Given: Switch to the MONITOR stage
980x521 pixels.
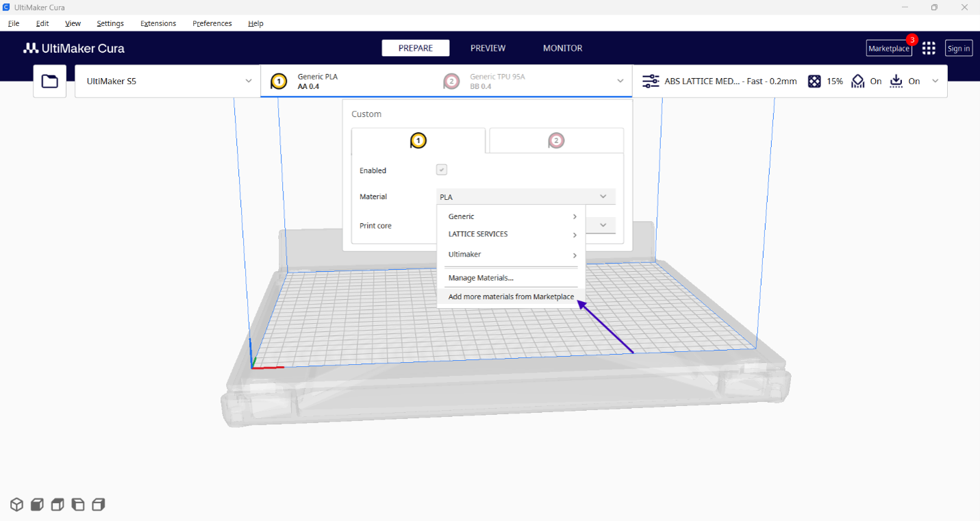Looking at the screenshot, I should click(x=562, y=48).
